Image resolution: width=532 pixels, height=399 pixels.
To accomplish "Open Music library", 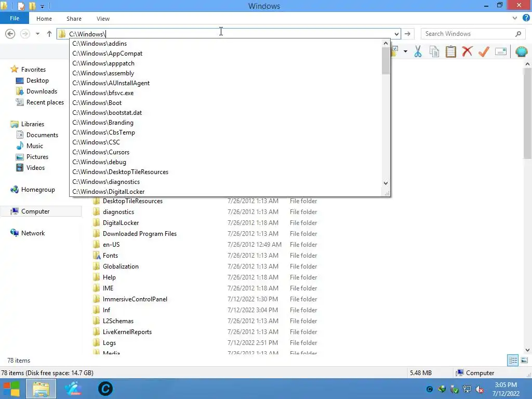I will (x=34, y=145).
